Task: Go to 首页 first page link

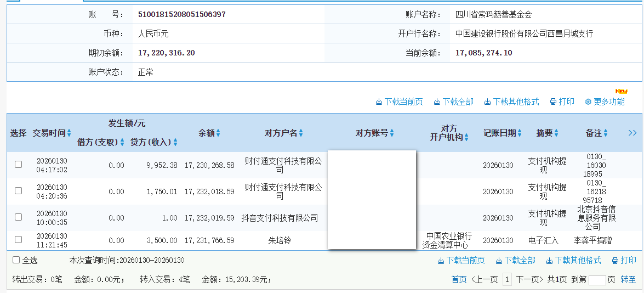Action: pos(459,280)
